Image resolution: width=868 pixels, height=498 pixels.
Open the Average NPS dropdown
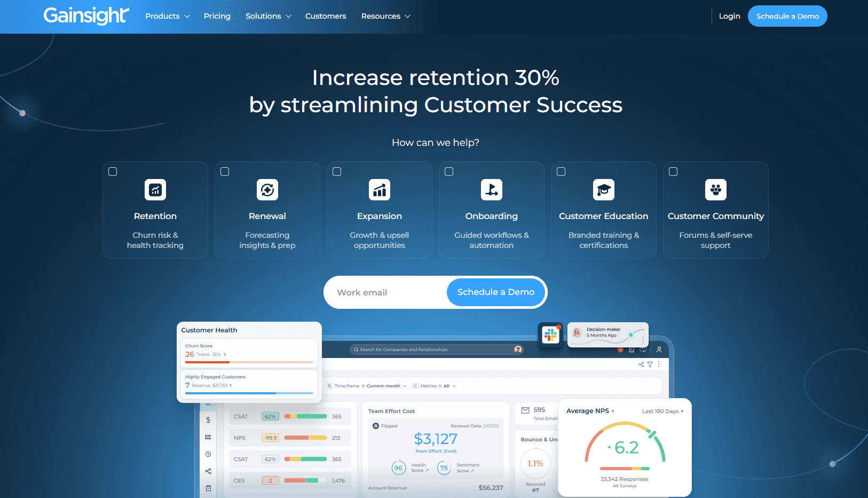tap(590, 411)
